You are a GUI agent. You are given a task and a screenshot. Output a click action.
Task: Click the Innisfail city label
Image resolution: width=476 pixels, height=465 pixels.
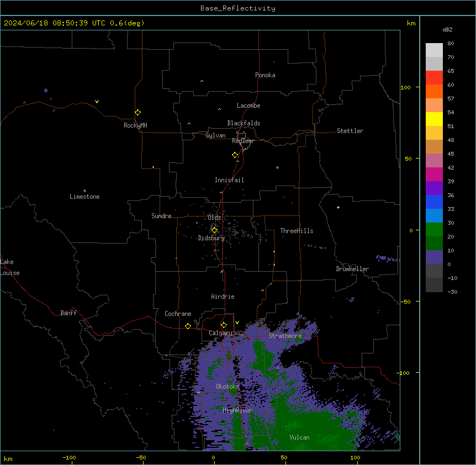coord(229,180)
